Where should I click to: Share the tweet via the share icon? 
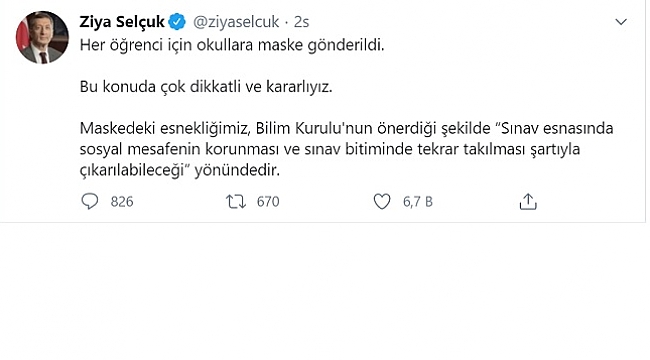coord(528,202)
